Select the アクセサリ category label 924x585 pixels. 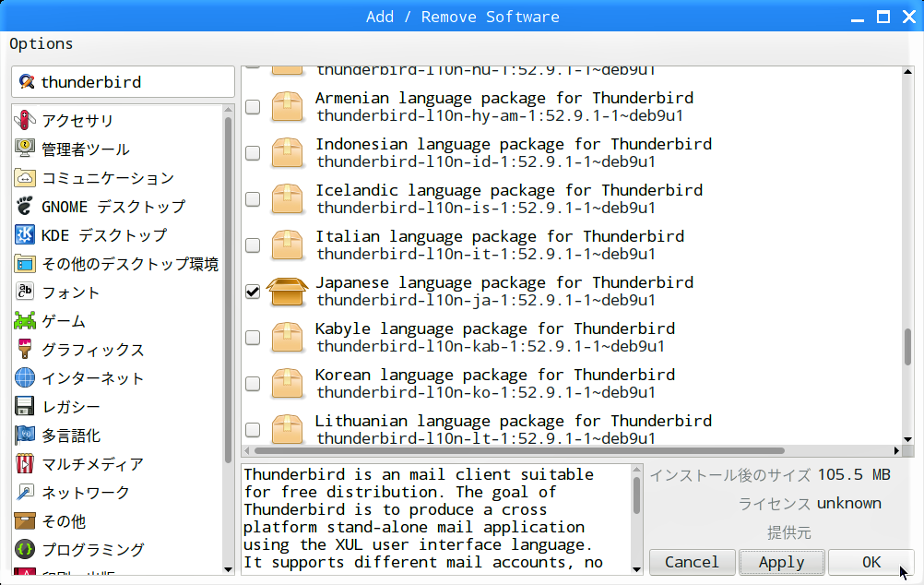click(77, 120)
